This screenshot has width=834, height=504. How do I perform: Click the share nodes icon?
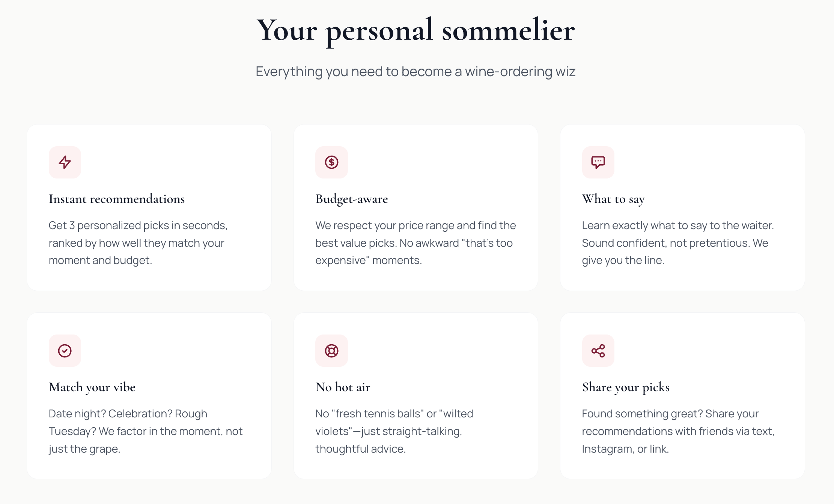pos(598,351)
